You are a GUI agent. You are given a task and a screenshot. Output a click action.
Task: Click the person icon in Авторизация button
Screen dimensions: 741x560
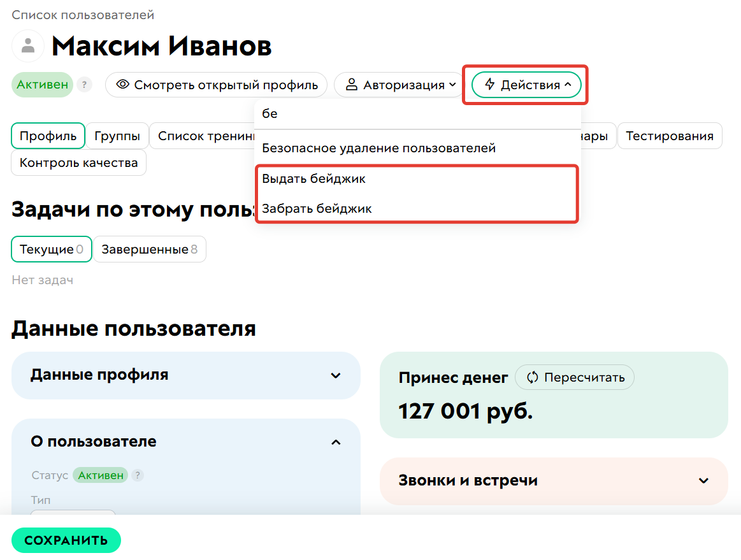[352, 85]
